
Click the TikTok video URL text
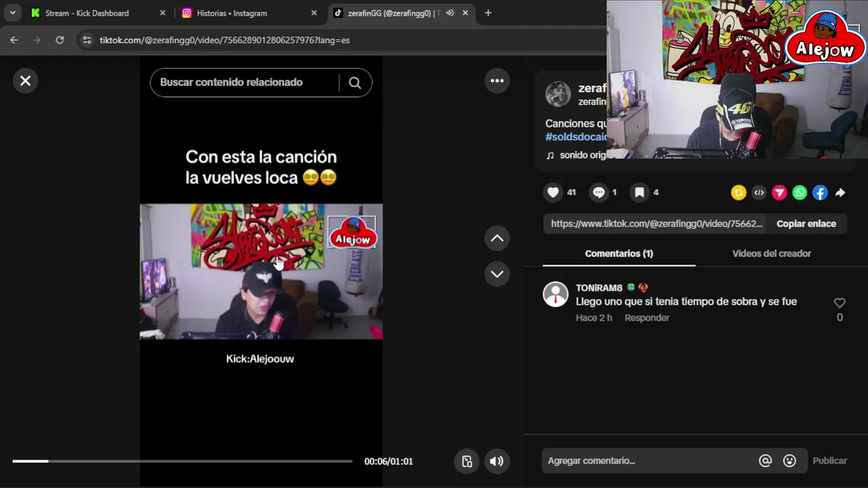[x=656, y=224]
